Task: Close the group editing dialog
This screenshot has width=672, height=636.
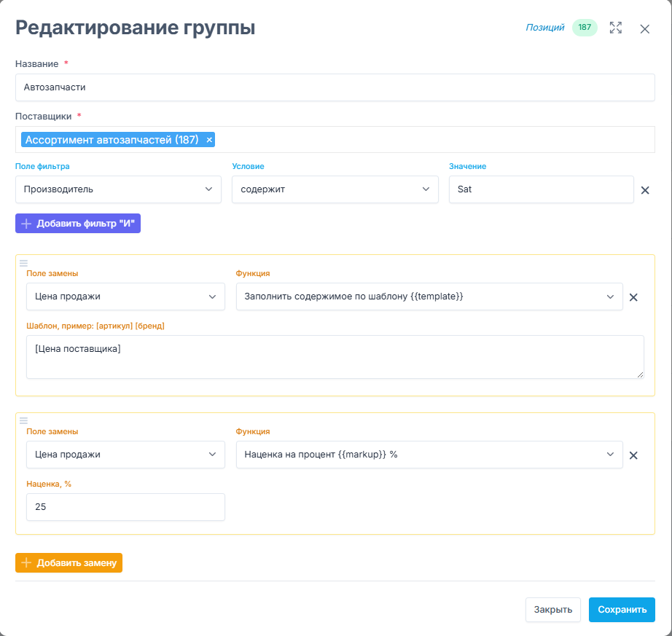Action: [x=644, y=28]
